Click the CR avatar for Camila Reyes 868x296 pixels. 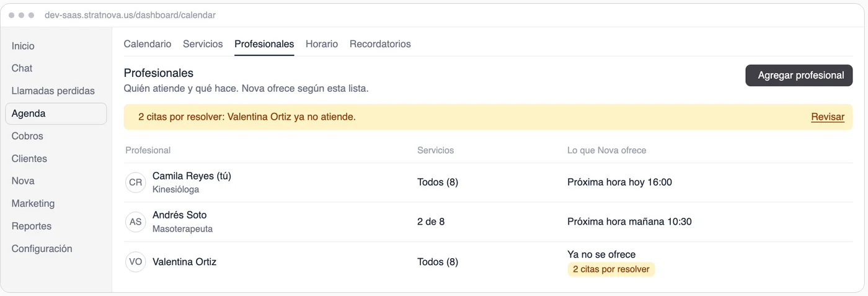(135, 182)
